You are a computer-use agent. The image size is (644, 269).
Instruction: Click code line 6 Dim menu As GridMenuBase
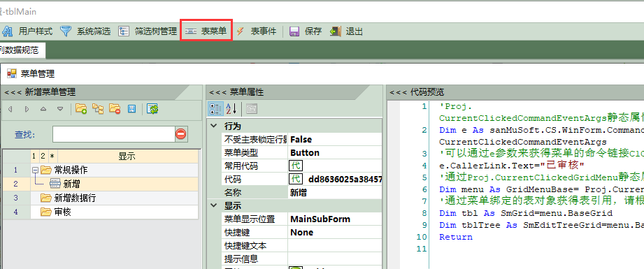(541, 189)
